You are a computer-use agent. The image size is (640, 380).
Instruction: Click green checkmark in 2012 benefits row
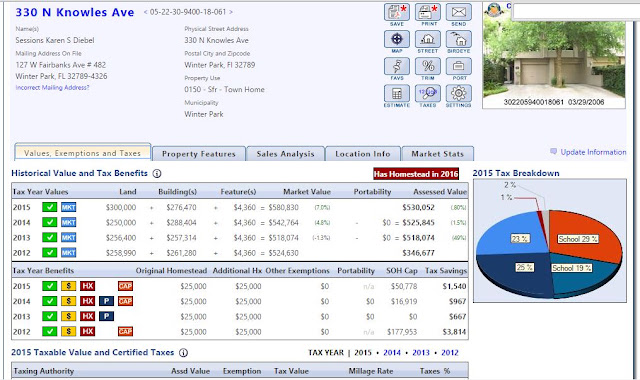click(x=49, y=331)
